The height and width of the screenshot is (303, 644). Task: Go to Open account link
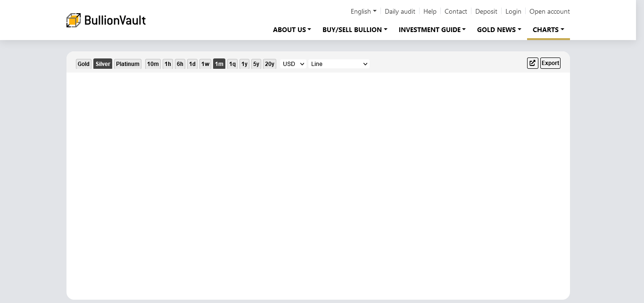coord(549,11)
